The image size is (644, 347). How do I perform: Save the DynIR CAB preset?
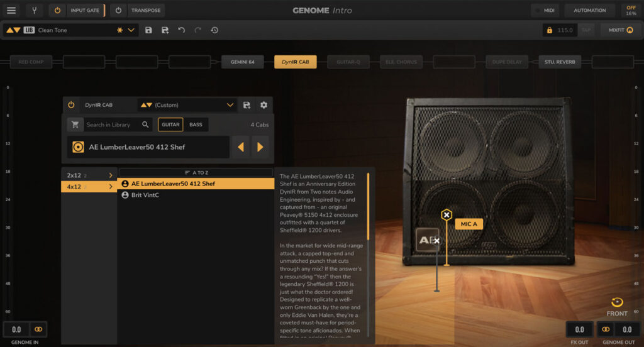pos(247,105)
